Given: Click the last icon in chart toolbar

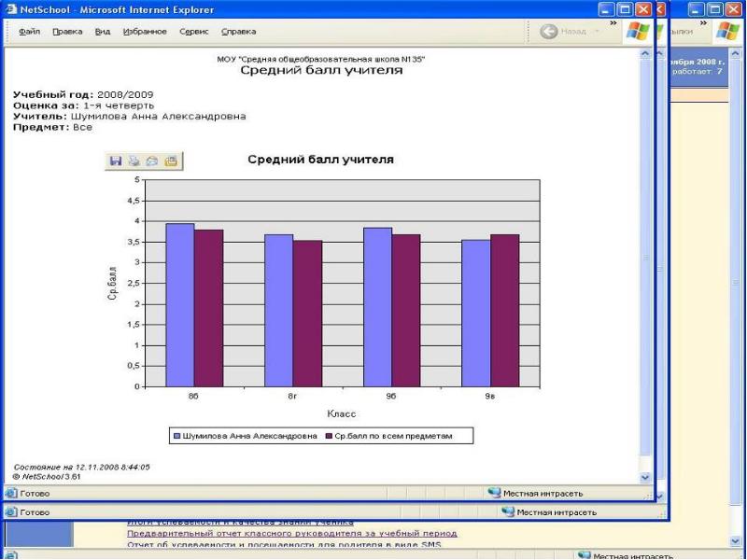Looking at the screenshot, I should coord(171,161).
